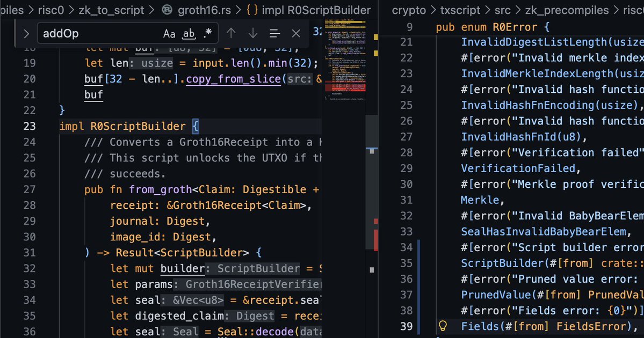Close the find widget

point(296,34)
